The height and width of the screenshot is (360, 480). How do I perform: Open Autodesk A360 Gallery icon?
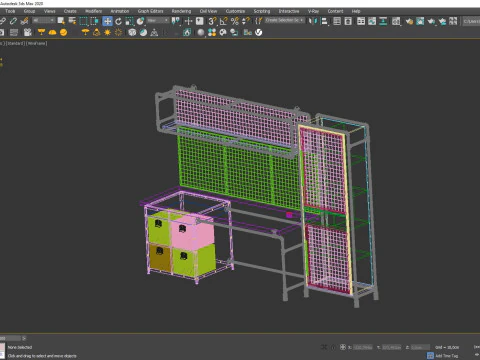pos(453,21)
